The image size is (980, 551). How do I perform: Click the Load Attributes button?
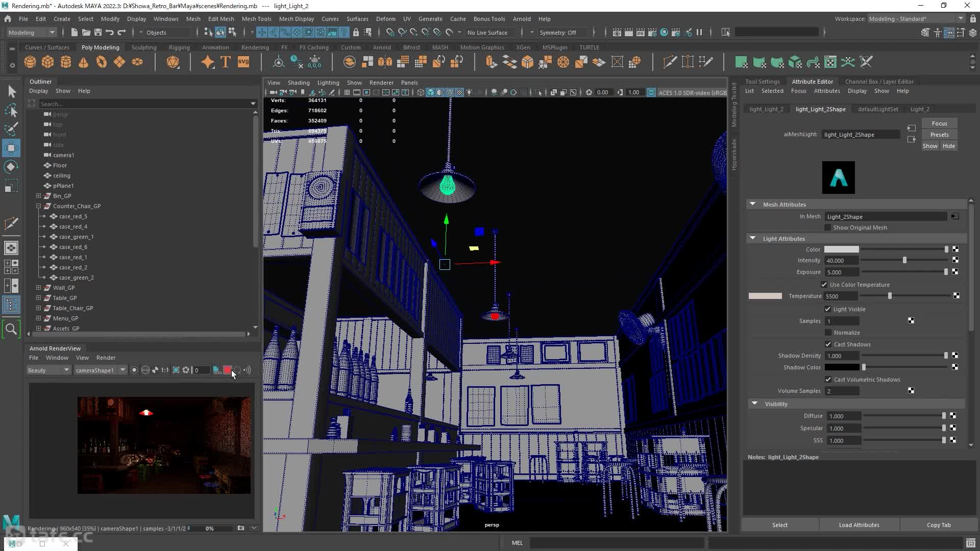pyautogui.click(x=859, y=525)
